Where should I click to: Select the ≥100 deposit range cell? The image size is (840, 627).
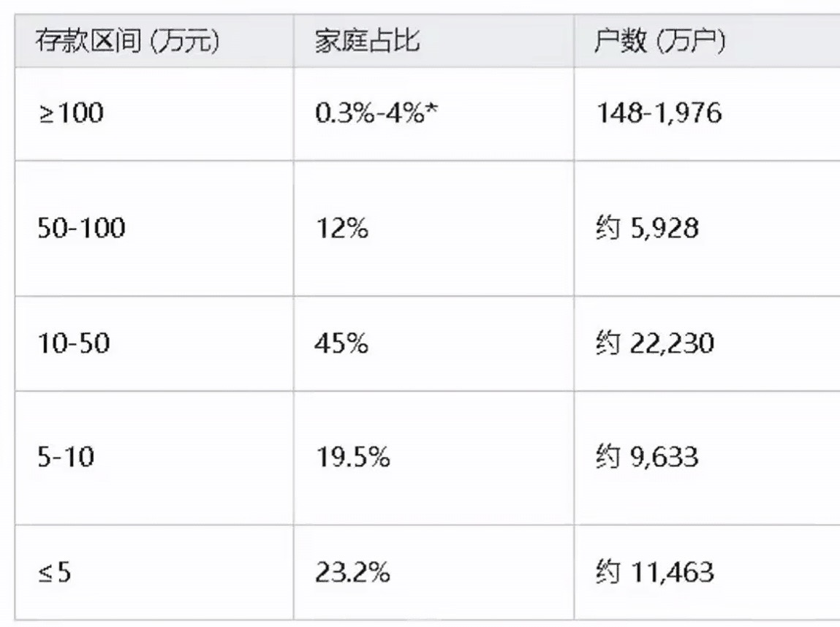coord(70,113)
